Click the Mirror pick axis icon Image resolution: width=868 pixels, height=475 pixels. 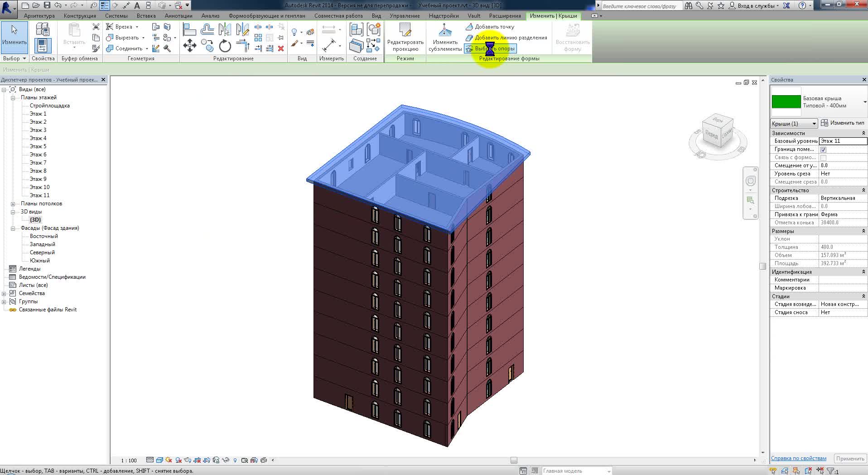coord(225,29)
